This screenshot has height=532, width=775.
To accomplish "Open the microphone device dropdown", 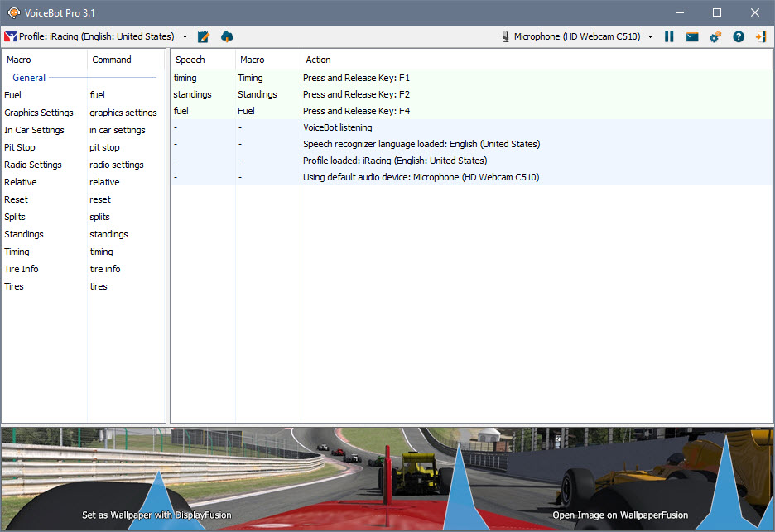I will tap(651, 36).
